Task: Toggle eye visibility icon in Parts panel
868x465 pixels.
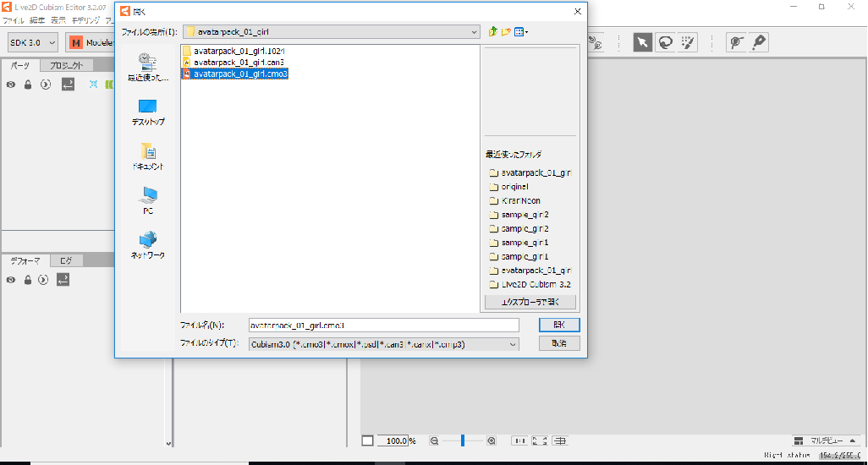Action: click(x=11, y=85)
